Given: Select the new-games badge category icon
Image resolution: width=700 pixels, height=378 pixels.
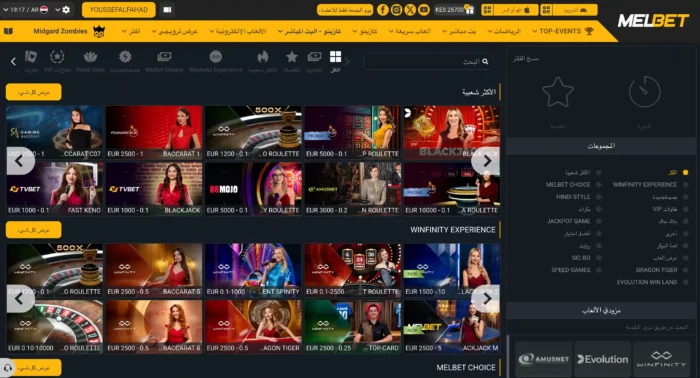Looking at the screenshot, I should click(125, 57).
